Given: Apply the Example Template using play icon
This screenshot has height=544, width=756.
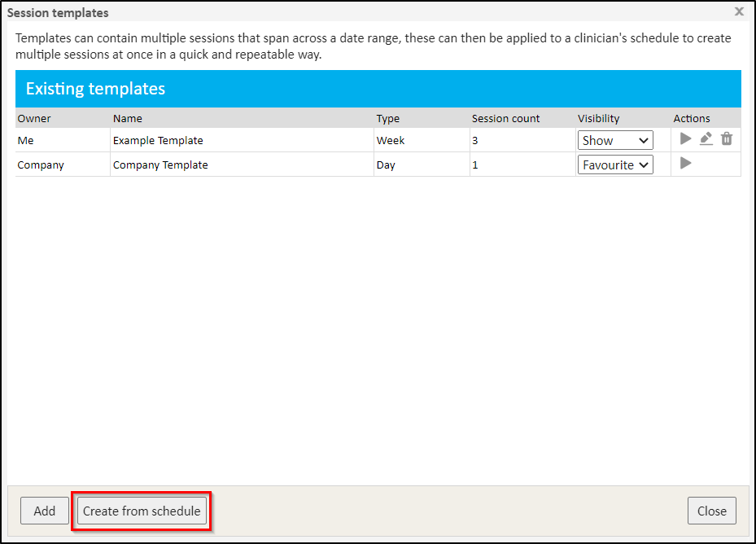Looking at the screenshot, I should (x=685, y=139).
